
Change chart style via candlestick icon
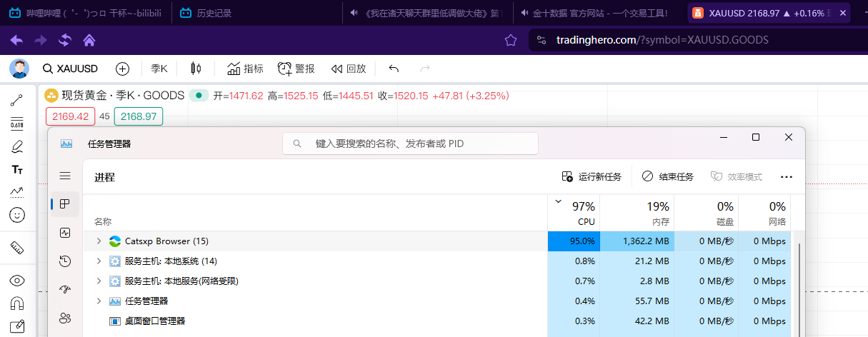click(x=196, y=69)
